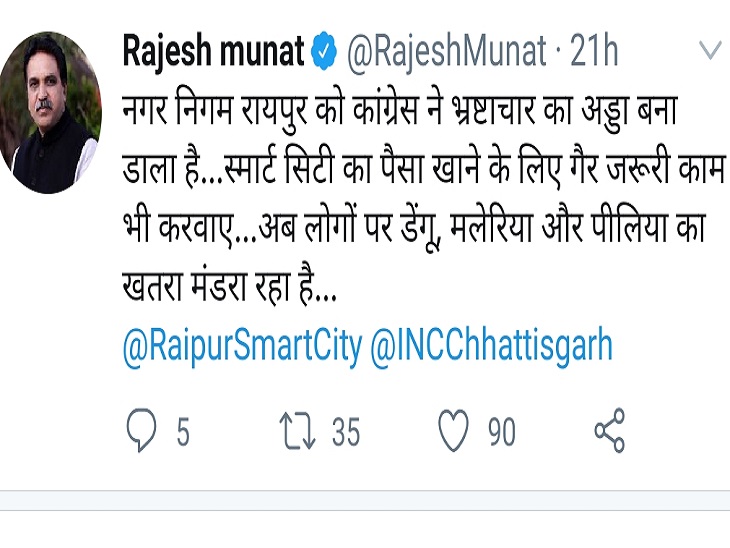
Task: Follow the @INCChhattisgarh mention
Action: [x=491, y=346]
